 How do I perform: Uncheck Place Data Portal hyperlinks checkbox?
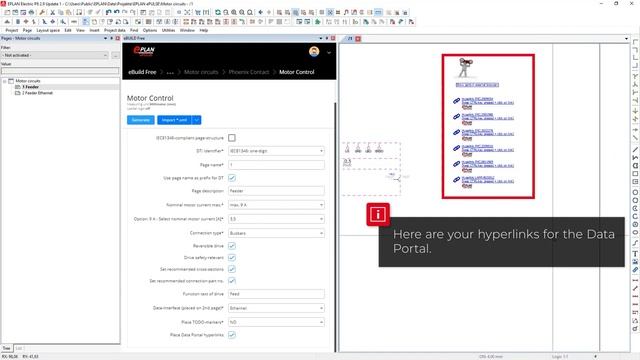[x=232, y=335]
